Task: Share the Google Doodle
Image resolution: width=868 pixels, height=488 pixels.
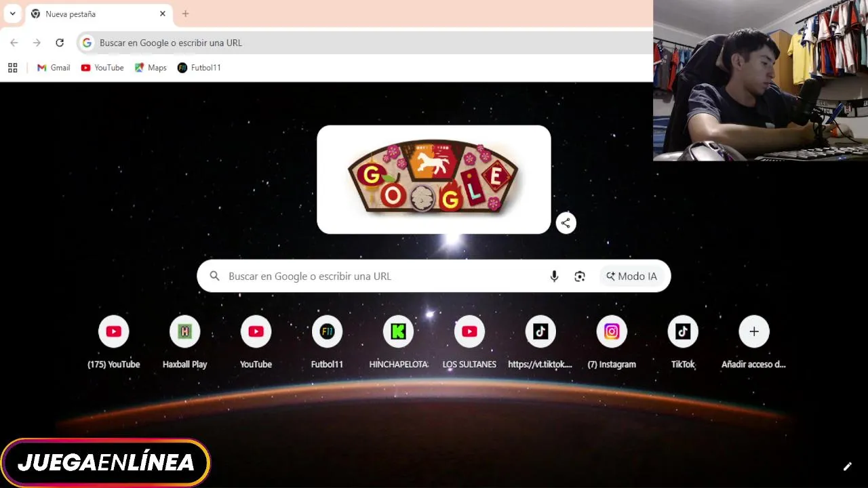Action: (566, 223)
